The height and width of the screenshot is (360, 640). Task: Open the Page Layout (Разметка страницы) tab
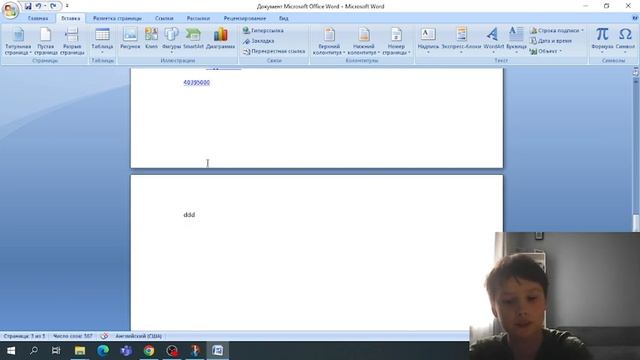(x=117, y=18)
